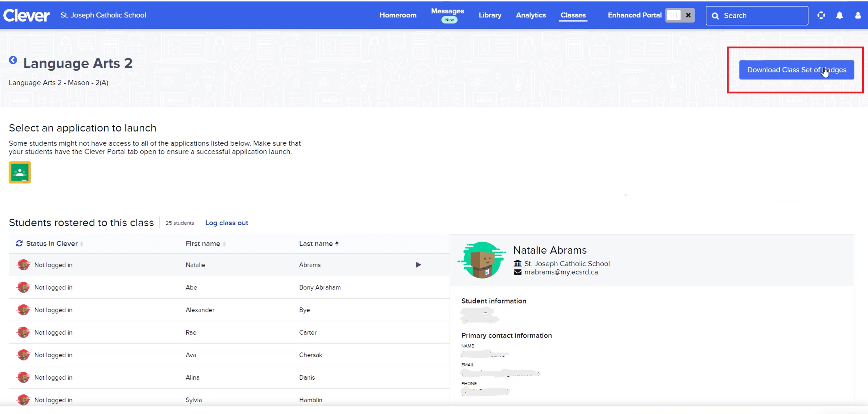Click the Clever logo
868x414 pixels.
coord(26,16)
